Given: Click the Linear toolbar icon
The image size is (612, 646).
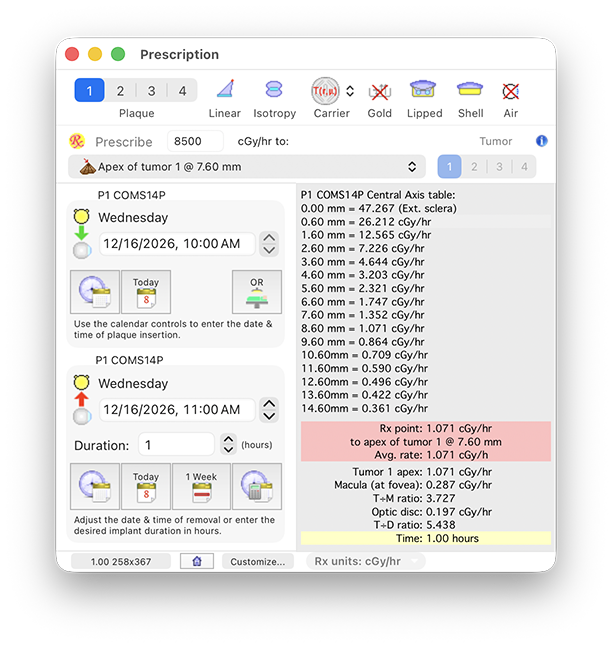Looking at the screenshot, I should (225, 91).
